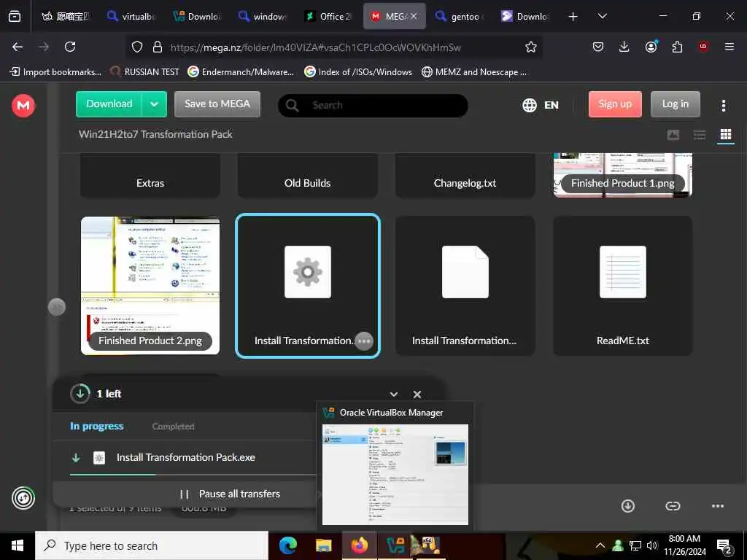This screenshot has height=560, width=747.
Task: Click the uBlock Origin icon
Action: [x=703, y=47]
